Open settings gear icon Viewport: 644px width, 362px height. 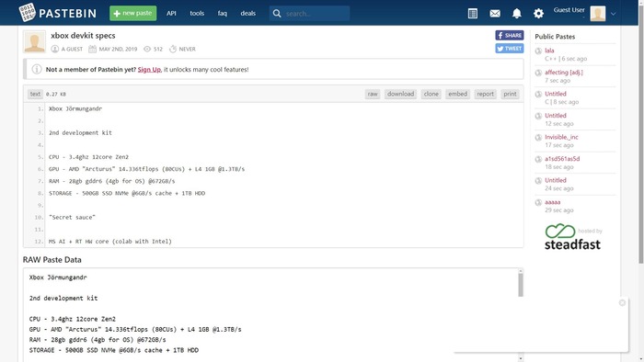click(x=538, y=14)
